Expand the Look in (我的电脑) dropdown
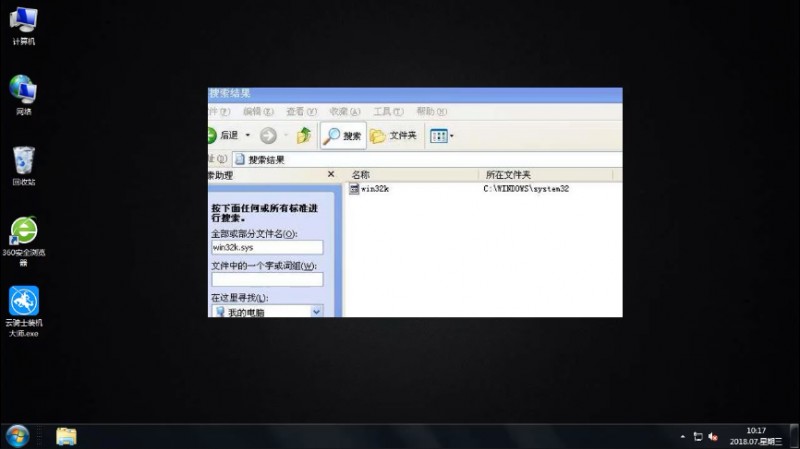Screen dimensions: 800x449 click(x=316, y=311)
